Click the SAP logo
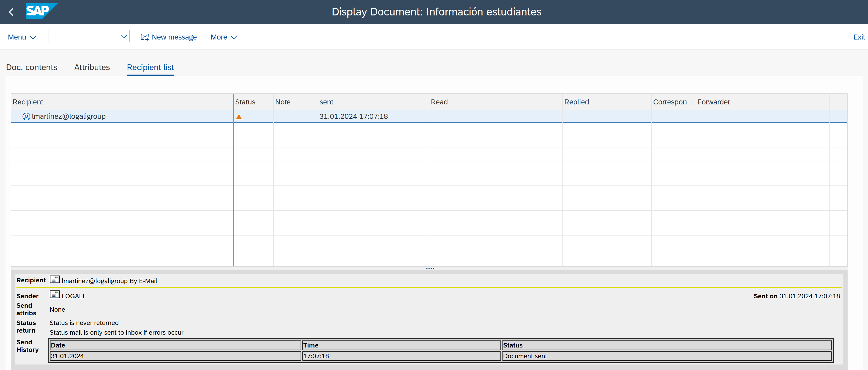 (41, 11)
